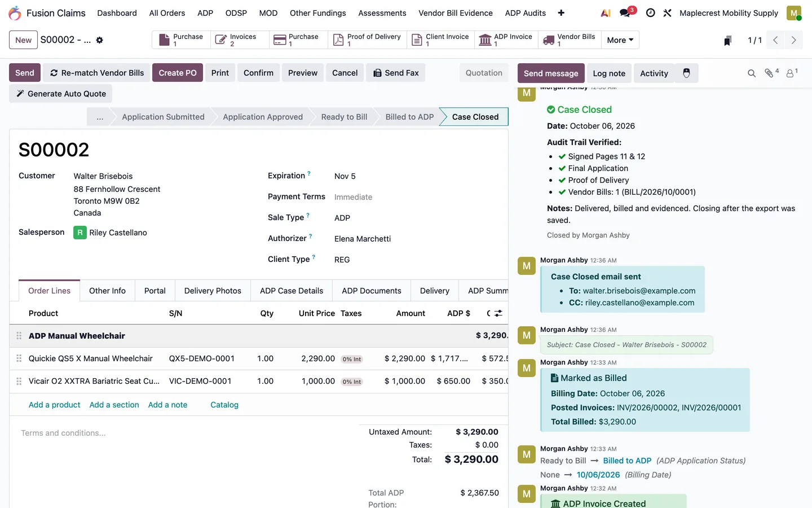Open the Vendor Bill Evidence menu
Image resolution: width=812 pixels, height=508 pixels.
(x=456, y=13)
